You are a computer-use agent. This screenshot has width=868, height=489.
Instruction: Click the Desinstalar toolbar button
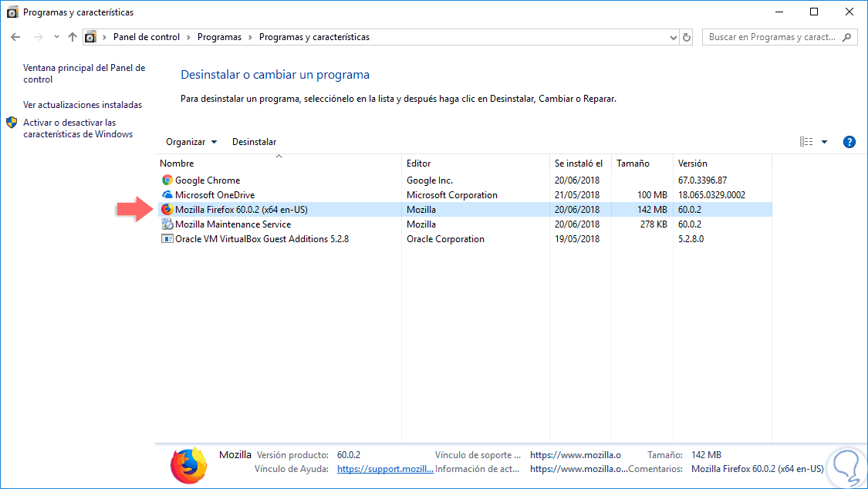254,142
